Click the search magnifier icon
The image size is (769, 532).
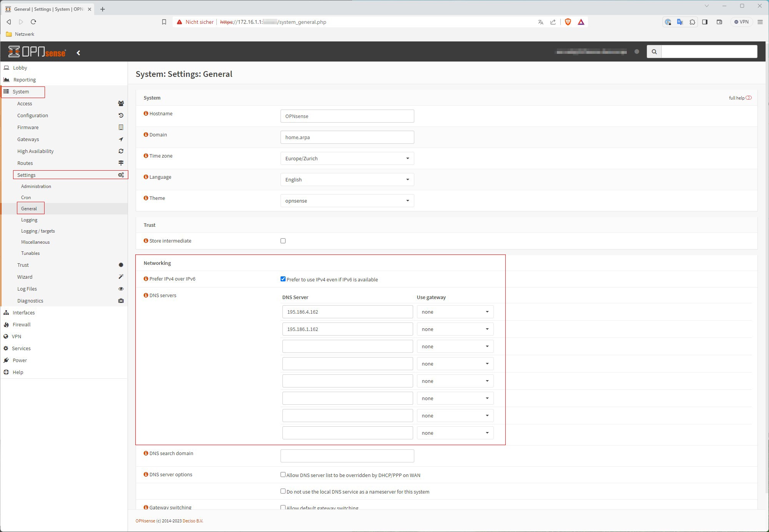pos(654,52)
